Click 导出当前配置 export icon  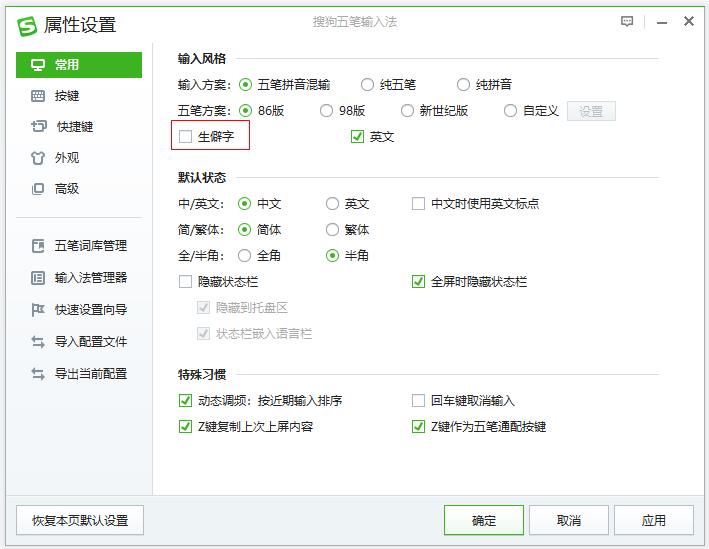[x=38, y=374]
